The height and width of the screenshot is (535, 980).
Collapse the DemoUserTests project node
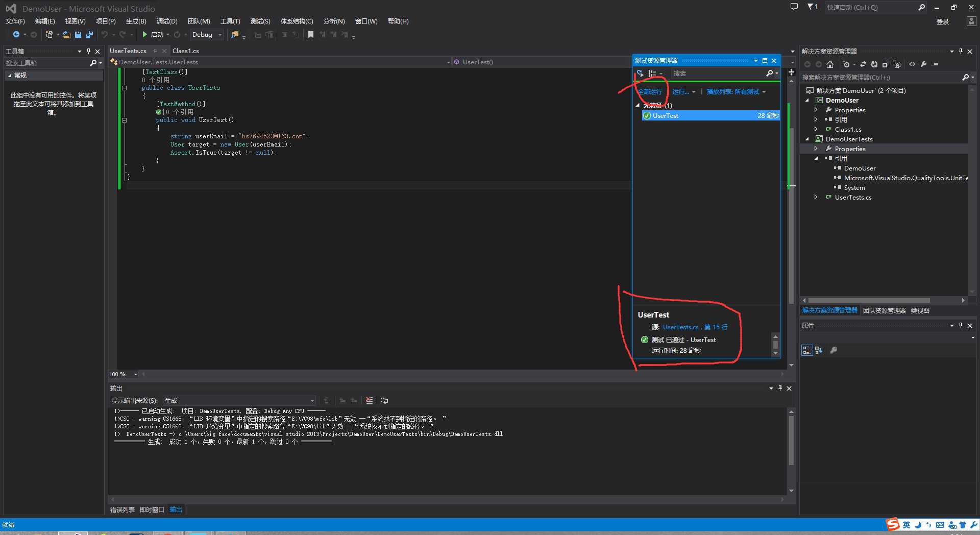tap(807, 139)
